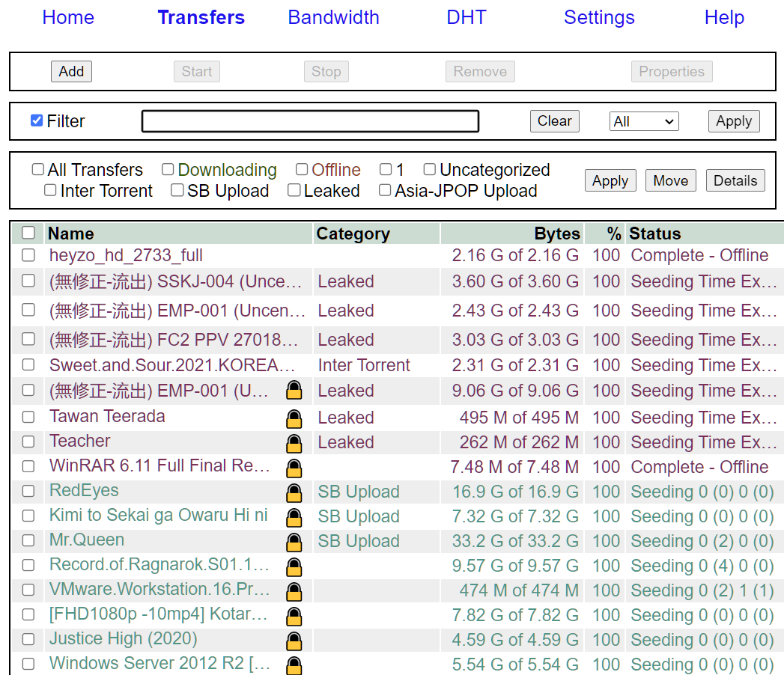
Task: Click the lock icon on Mr.Queen row
Action: pos(294,542)
